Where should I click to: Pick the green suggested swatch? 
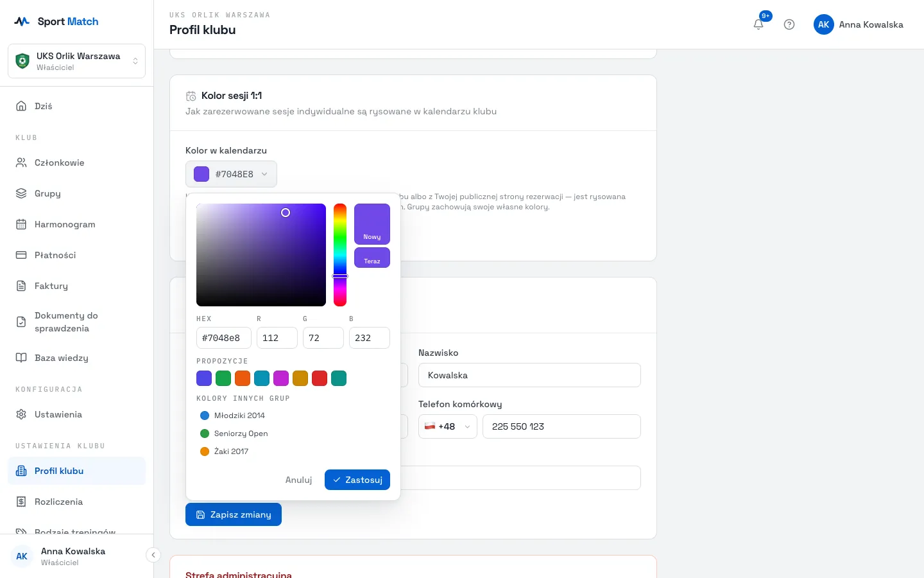pyautogui.click(x=223, y=378)
